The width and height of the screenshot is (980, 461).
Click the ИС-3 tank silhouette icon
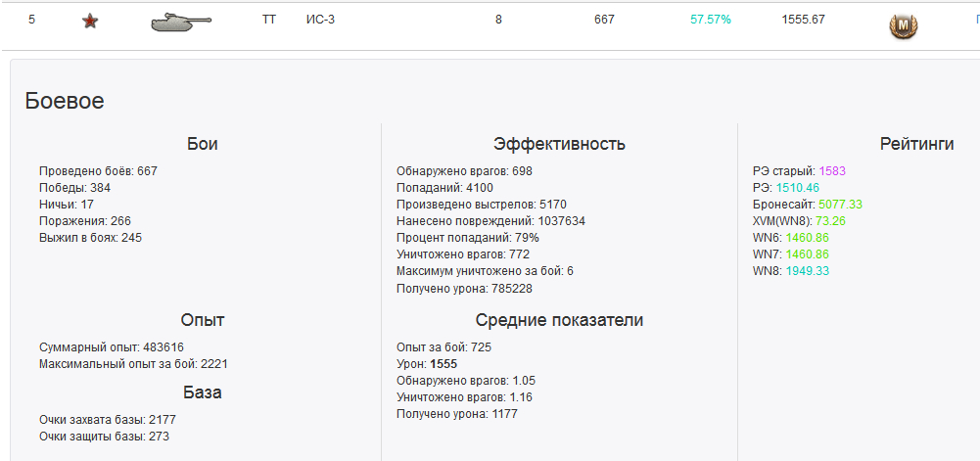point(181,22)
